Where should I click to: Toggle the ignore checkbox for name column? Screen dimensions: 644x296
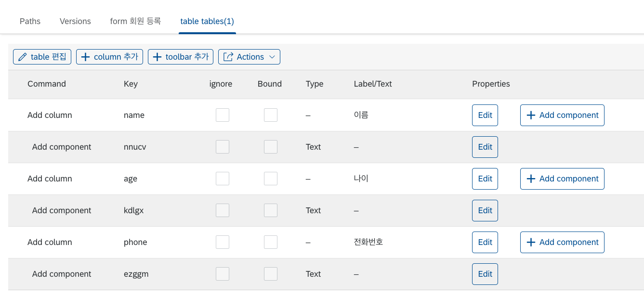pos(223,115)
